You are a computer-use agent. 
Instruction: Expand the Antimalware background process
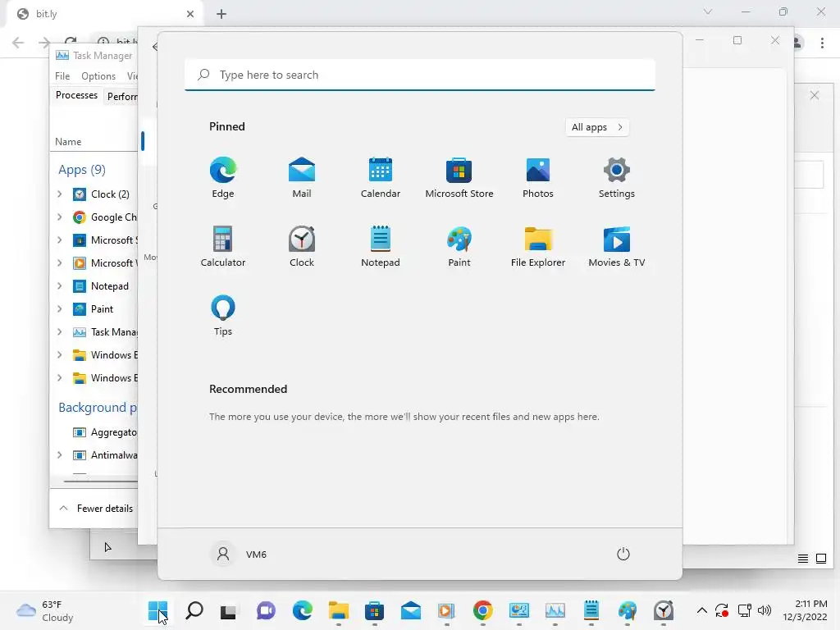tap(59, 454)
